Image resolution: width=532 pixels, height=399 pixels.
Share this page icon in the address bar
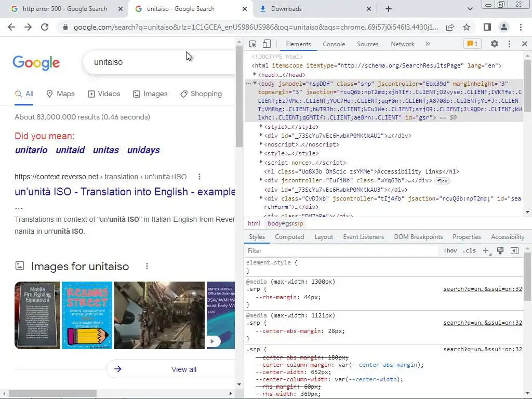point(450,27)
